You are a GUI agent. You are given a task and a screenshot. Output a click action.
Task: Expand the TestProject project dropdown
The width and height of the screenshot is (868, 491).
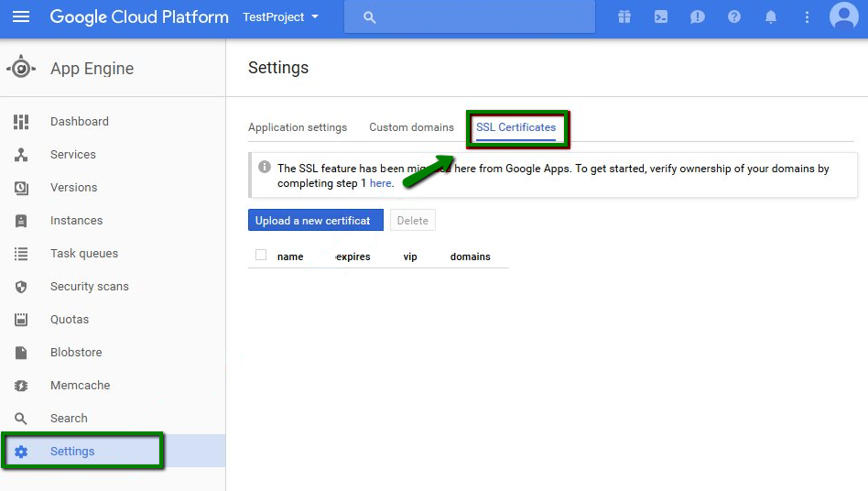(x=281, y=17)
